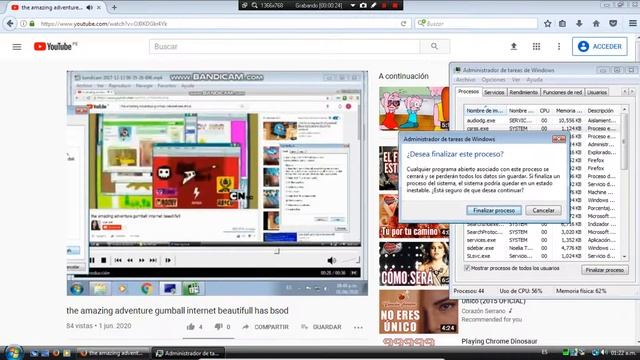
Task: Click the Firefox home icon
Action: (596, 24)
